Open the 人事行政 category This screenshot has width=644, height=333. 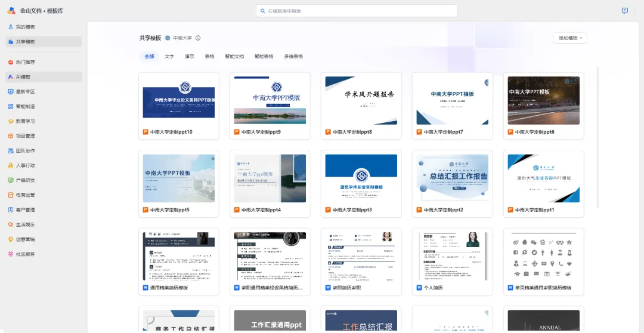(x=44, y=166)
